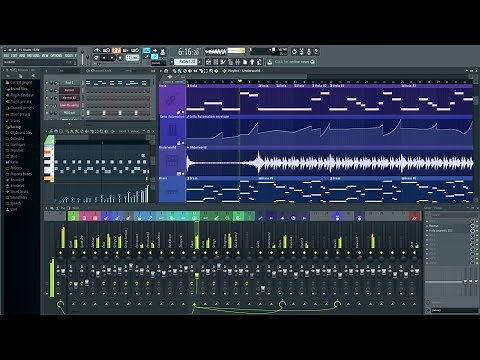
Task: Click the add channel plus button in rack
Action: (69, 124)
